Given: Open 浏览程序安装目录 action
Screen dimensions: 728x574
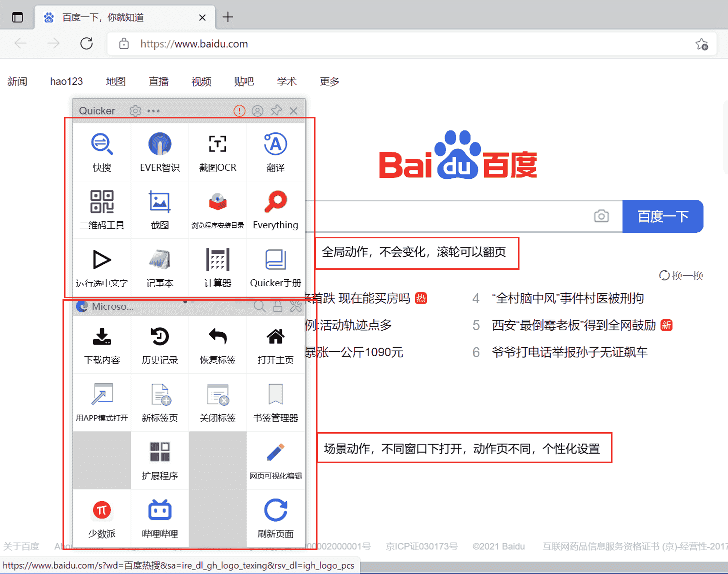Looking at the screenshot, I should 217,210.
